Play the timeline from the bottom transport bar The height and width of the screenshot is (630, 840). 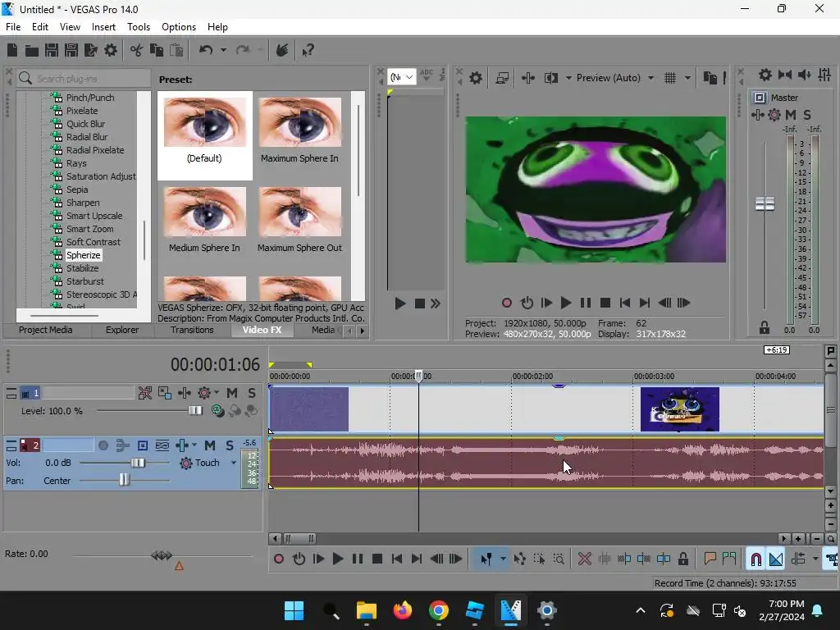pos(337,559)
